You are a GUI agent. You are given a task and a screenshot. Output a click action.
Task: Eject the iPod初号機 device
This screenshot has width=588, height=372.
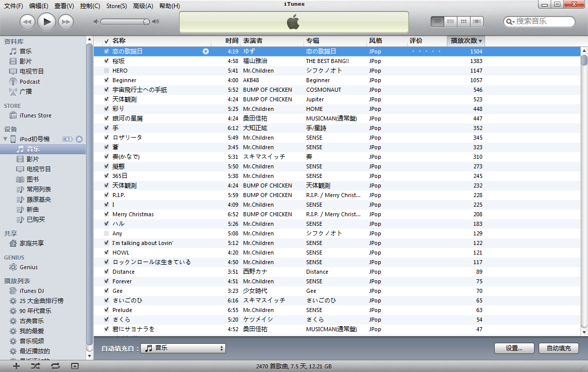pos(79,139)
